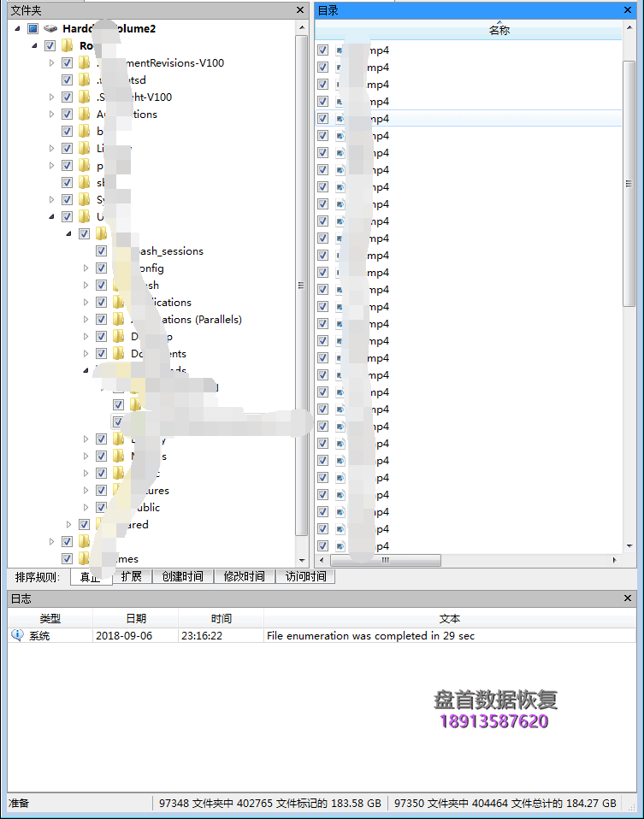Image resolution: width=644 pixels, height=819 pixels.
Task: Toggle checkbox of the mes folder
Action: (67, 558)
